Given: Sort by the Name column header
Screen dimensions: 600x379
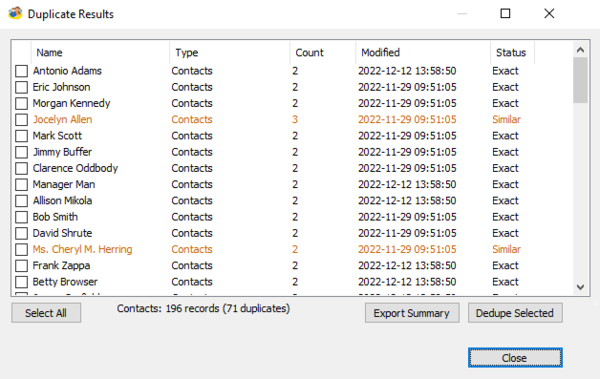Looking at the screenshot, I should (x=100, y=52).
